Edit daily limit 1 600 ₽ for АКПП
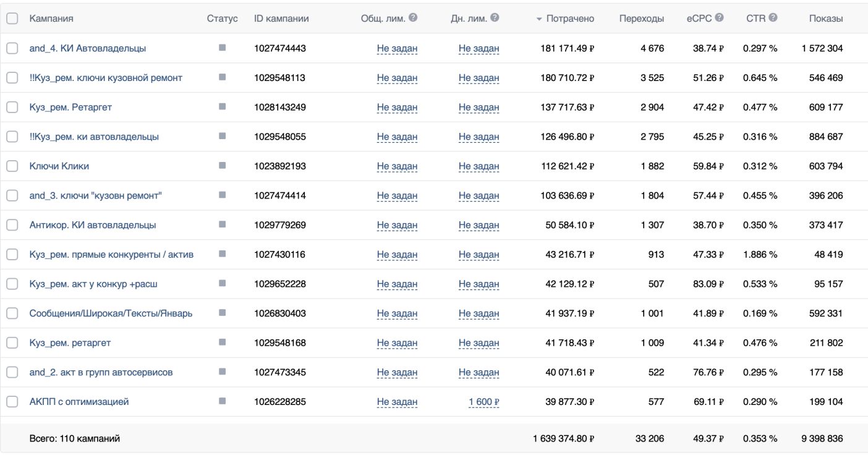The height and width of the screenshot is (455, 868). (x=483, y=402)
